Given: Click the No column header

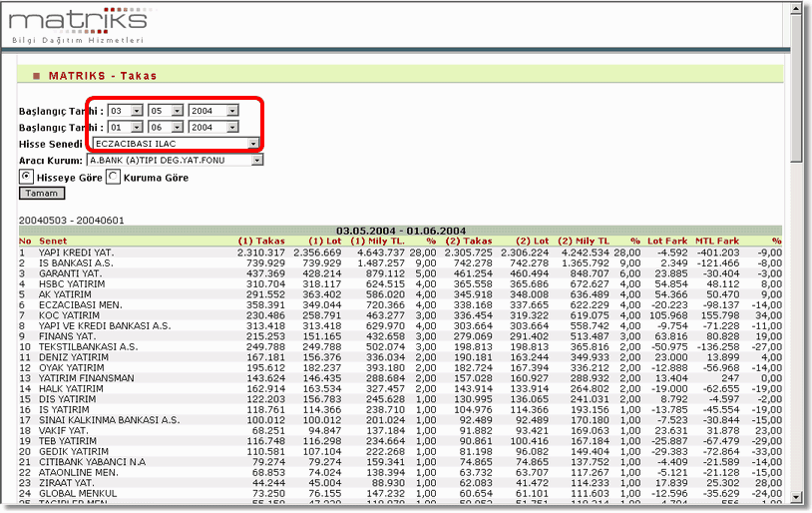Looking at the screenshot, I should point(25,241).
